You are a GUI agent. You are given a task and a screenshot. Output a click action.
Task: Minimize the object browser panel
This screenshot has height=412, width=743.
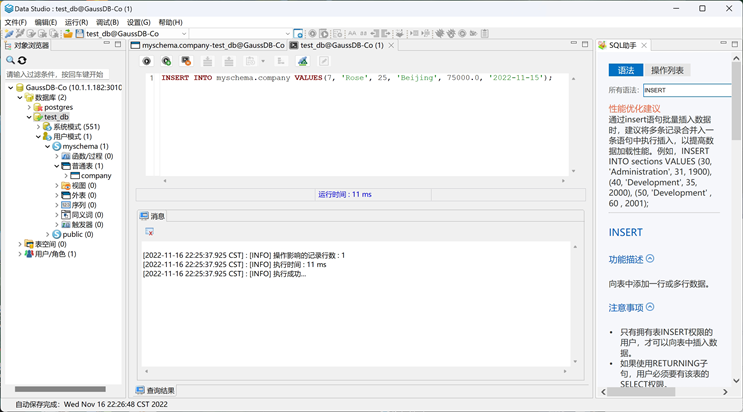point(107,44)
